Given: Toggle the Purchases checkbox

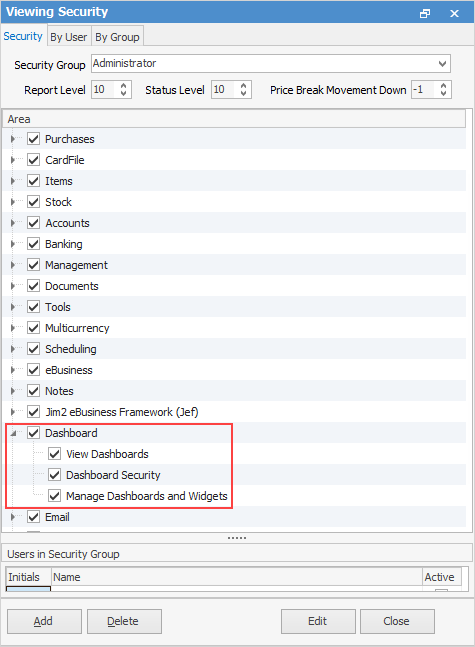Looking at the screenshot, I should pos(33,139).
